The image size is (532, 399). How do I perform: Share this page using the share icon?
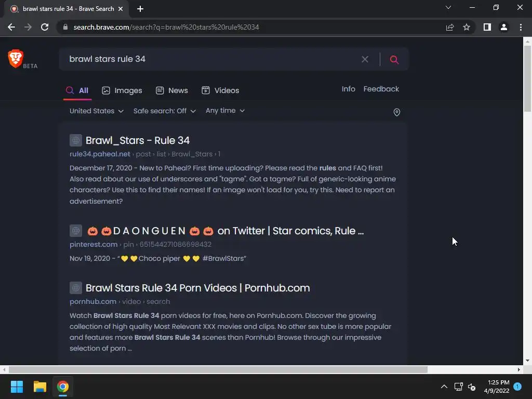click(x=450, y=27)
